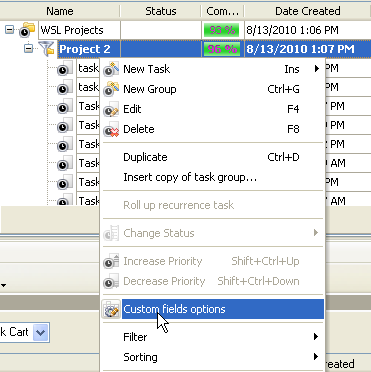This screenshot has width=371, height=372.
Task: Collapse the Project 2 tree node
Action: point(29,49)
